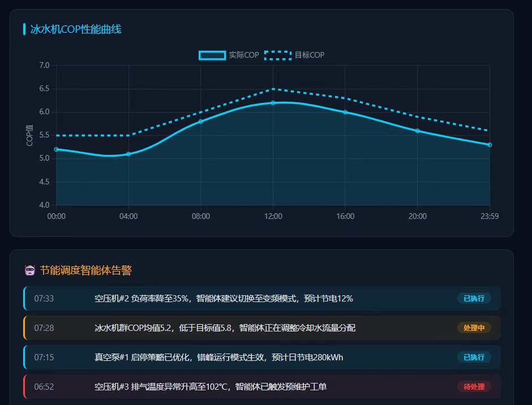This screenshot has height=405, width=532.
Task: Click the 节能调度智能体告警 section heading
Action: (x=86, y=270)
